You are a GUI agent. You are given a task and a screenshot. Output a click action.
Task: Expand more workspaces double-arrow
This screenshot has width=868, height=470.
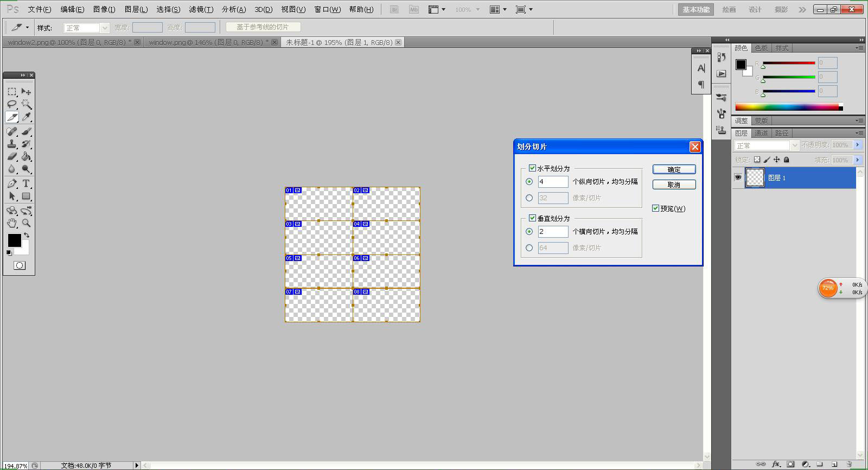[x=802, y=10]
